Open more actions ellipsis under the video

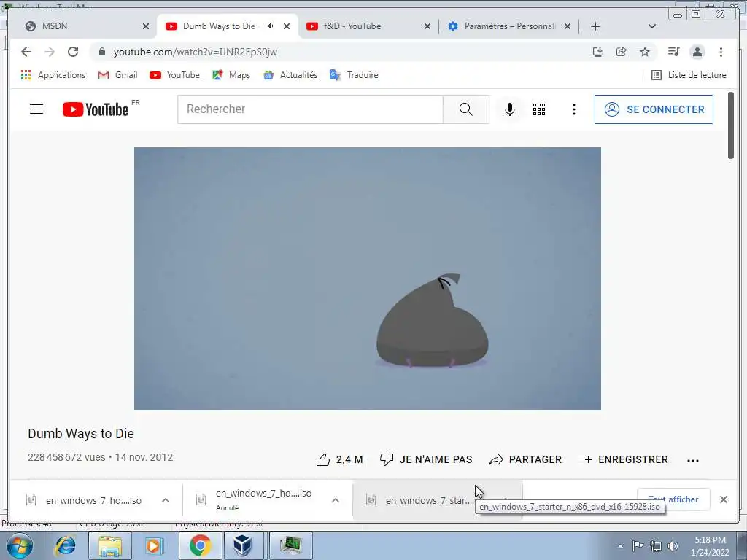tap(693, 461)
